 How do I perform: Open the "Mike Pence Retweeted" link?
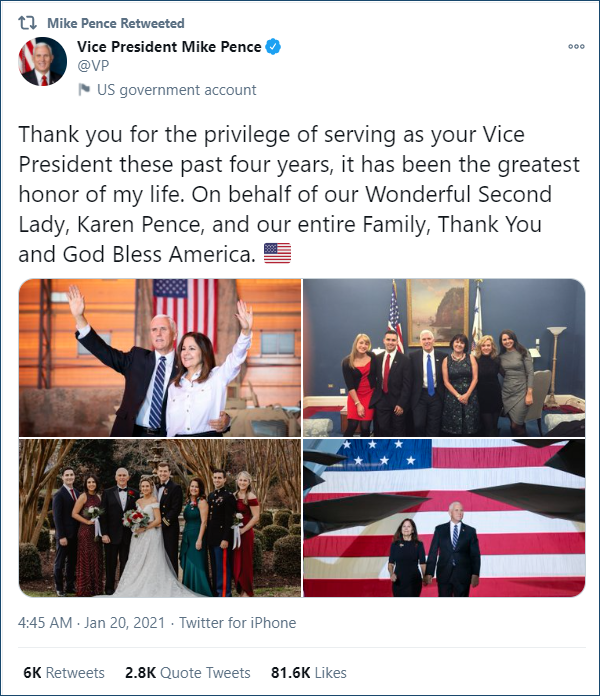pyautogui.click(x=116, y=22)
